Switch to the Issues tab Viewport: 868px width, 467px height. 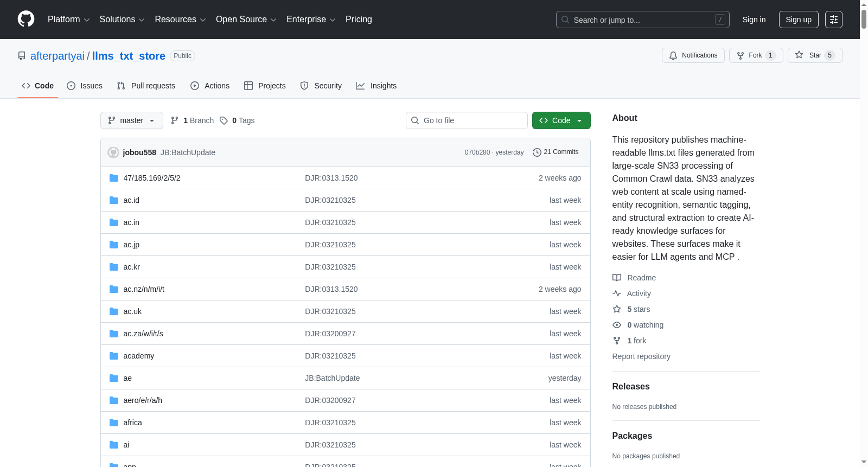85,86
